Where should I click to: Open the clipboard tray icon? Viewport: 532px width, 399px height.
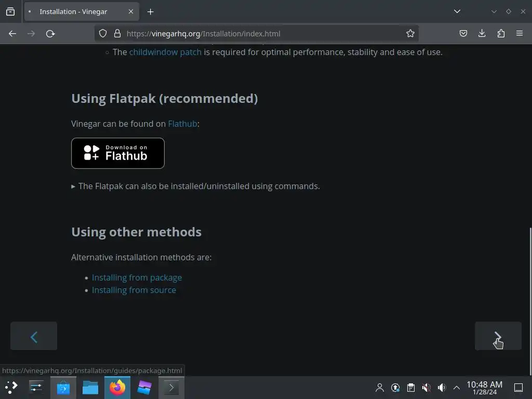[411, 388]
